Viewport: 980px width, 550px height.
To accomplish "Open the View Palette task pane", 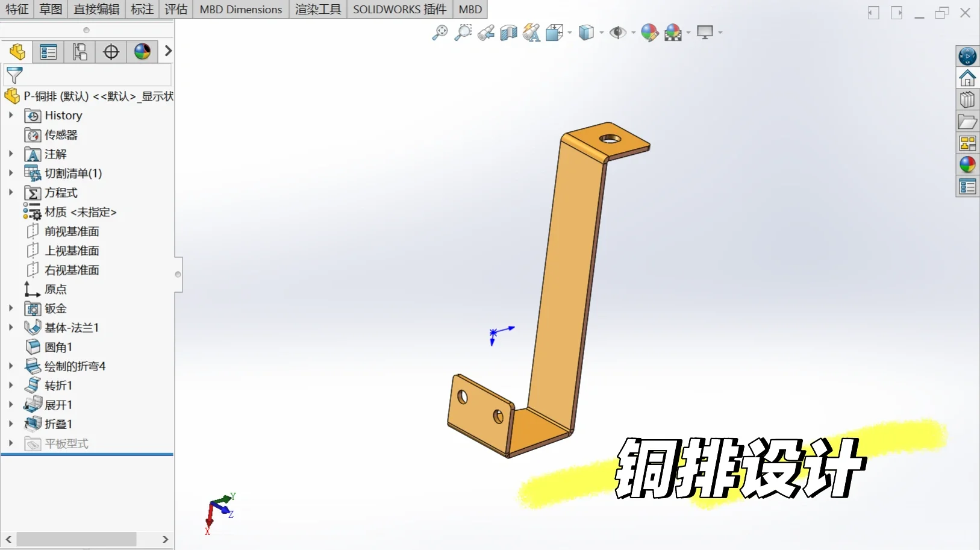I will tap(967, 143).
